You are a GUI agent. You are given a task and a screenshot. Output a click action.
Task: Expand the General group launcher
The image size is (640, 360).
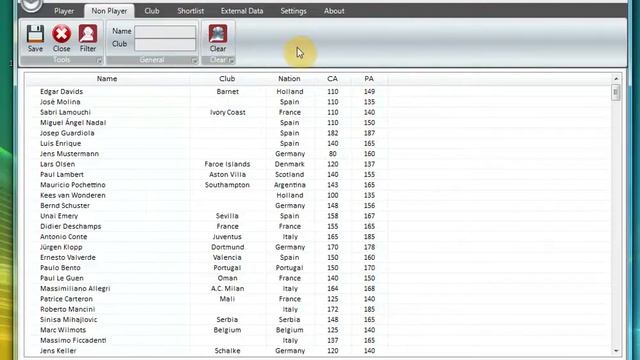point(195,60)
